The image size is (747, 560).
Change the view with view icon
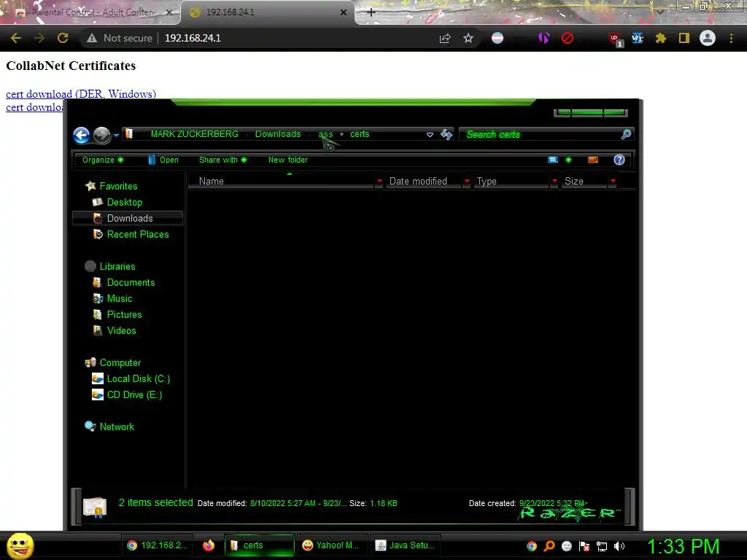click(x=553, y=160)
